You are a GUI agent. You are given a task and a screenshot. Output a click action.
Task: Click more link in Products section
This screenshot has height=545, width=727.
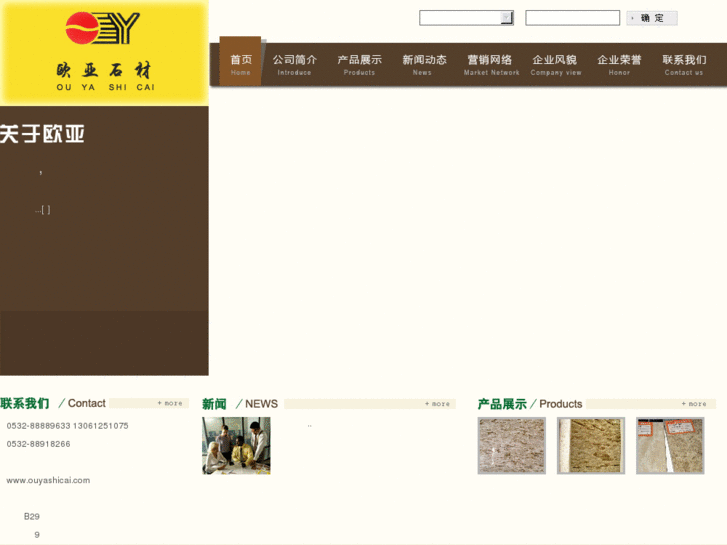pos(694,404)
